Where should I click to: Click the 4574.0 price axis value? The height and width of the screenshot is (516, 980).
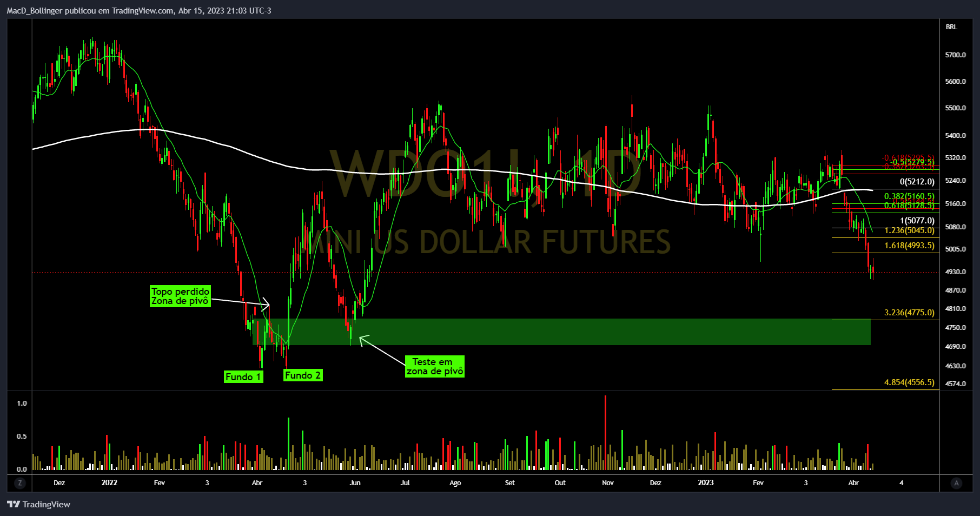[x=956, y=384]
